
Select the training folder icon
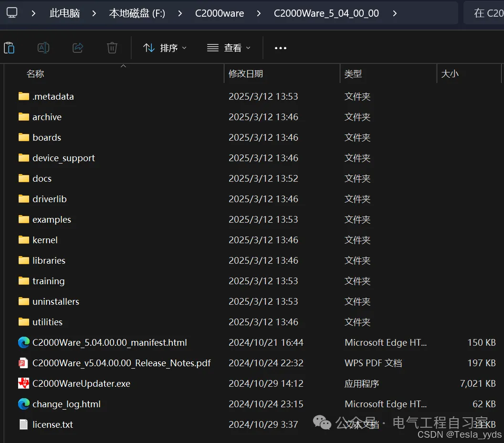pos(24,281)
